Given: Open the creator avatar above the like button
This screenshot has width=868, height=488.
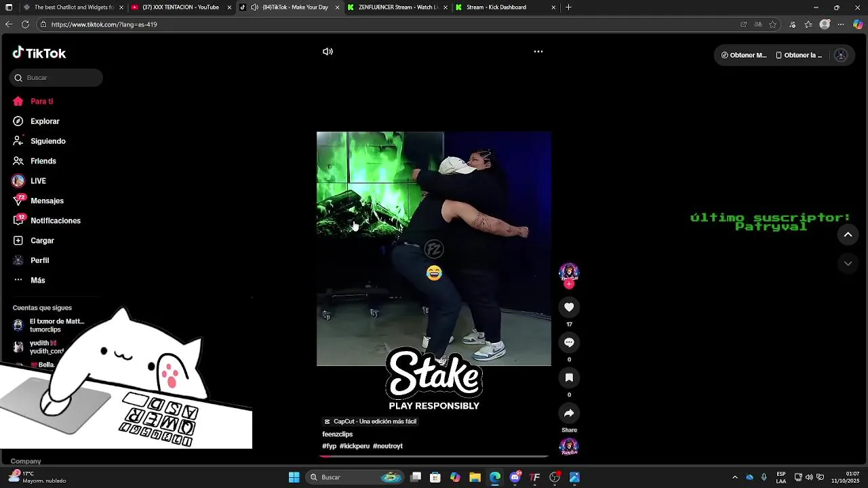Looking at the screenshot, I should 569,272.
